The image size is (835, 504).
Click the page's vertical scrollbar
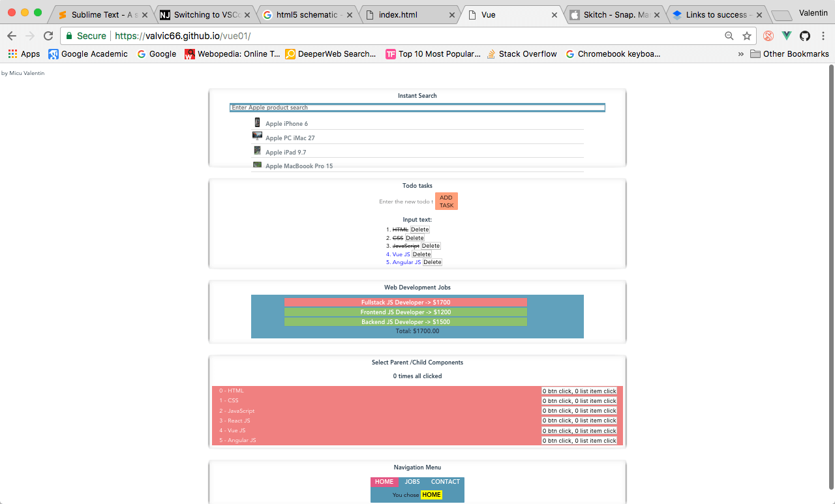click(x=831, y=261)
